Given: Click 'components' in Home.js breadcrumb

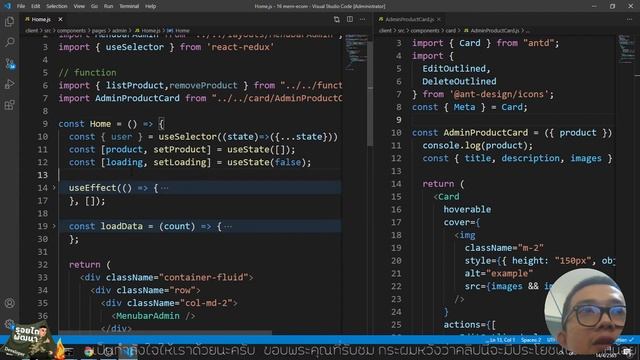Looking at the screenshot, I should (71, 31).
